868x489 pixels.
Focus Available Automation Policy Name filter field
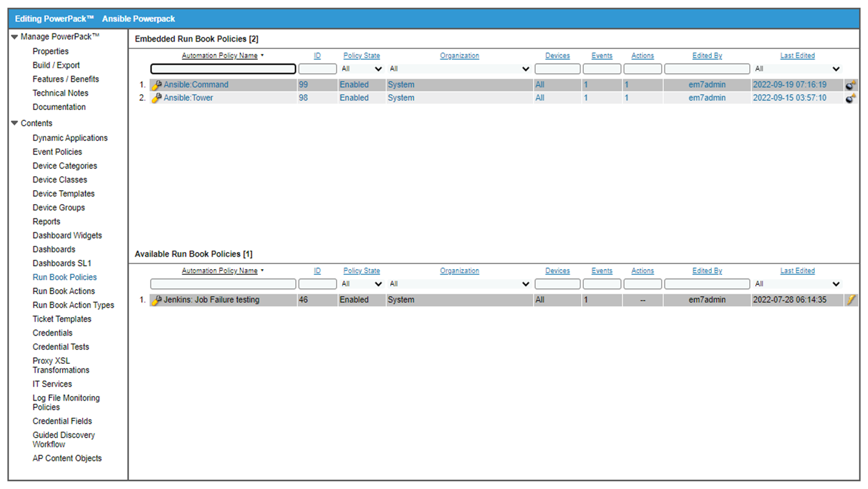click(223, 284)
